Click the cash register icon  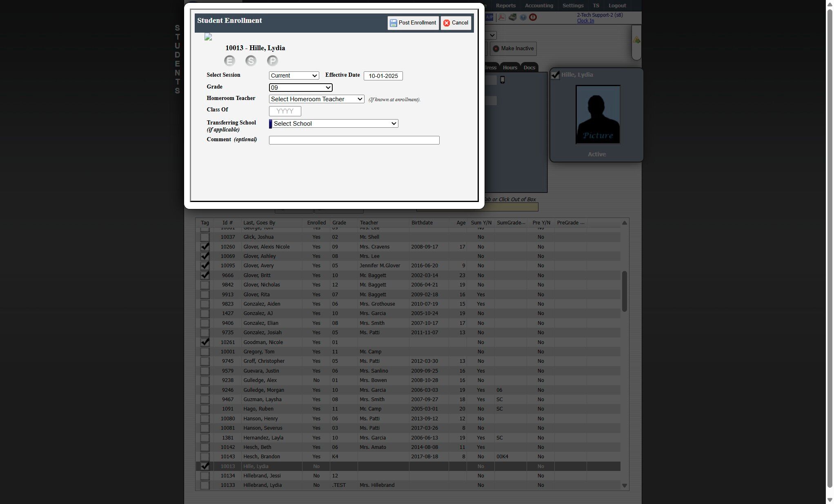click(x=512, y=17)
